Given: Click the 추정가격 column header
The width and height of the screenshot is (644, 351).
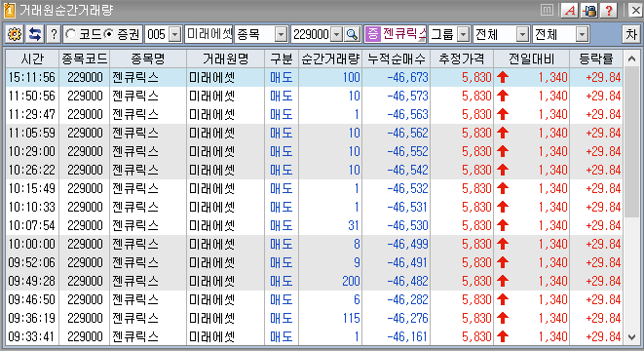Looking at the screenshot, I should click(462, 59).
